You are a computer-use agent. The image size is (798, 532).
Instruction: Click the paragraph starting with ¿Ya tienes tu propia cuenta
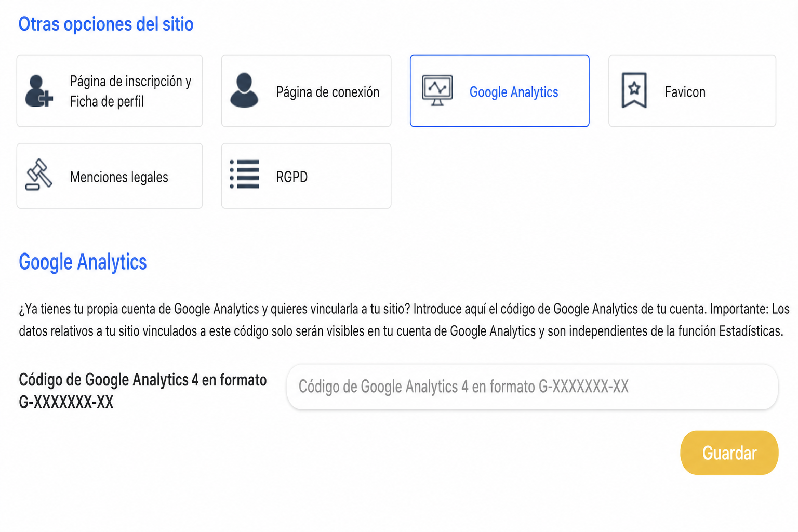404,320
